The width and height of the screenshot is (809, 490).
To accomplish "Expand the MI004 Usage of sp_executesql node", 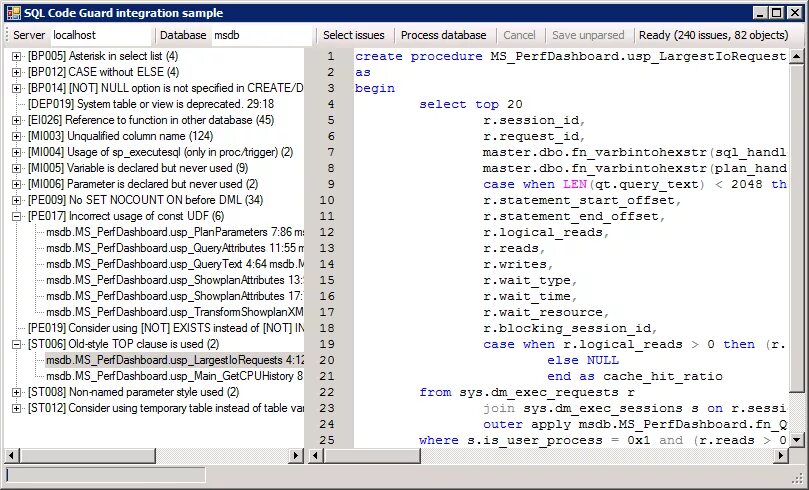I will click(x=17, y=152).
